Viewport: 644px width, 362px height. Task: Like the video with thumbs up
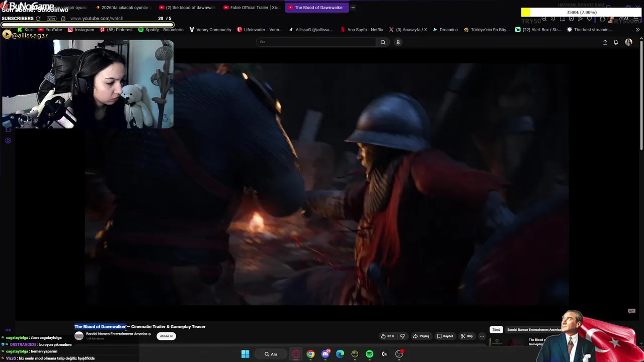(x=387, y=336)
